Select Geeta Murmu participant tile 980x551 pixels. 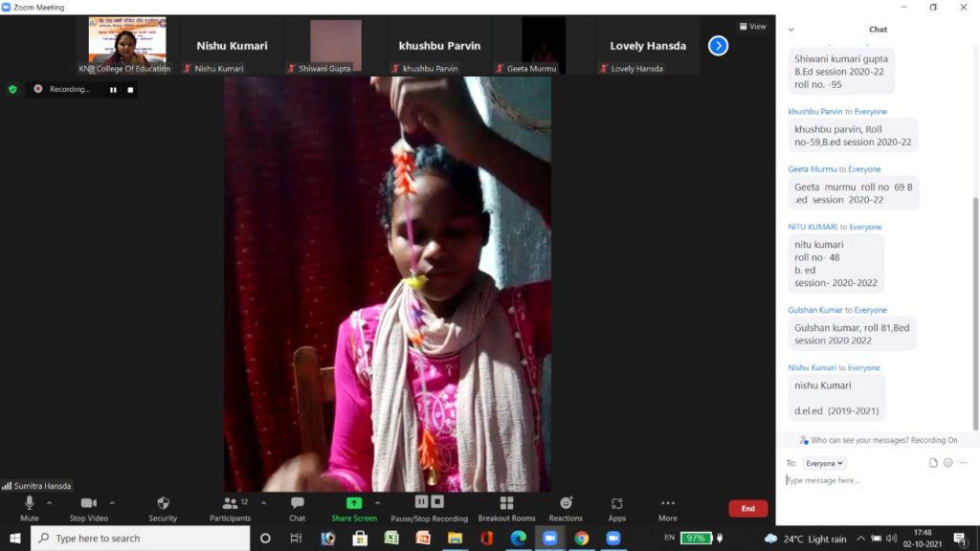(544, 45)
